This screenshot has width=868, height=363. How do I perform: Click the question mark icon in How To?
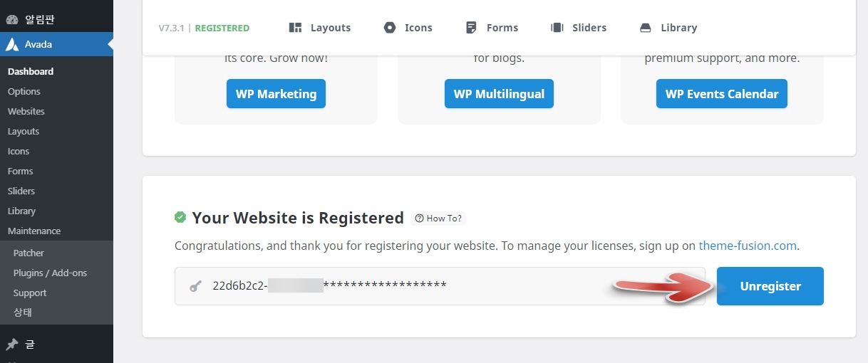[419, 219]
